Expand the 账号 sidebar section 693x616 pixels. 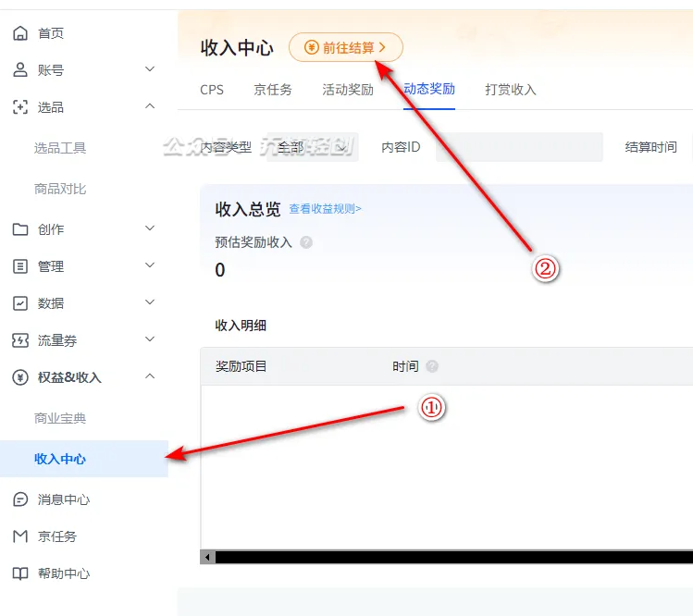click(x=150, y=70)
